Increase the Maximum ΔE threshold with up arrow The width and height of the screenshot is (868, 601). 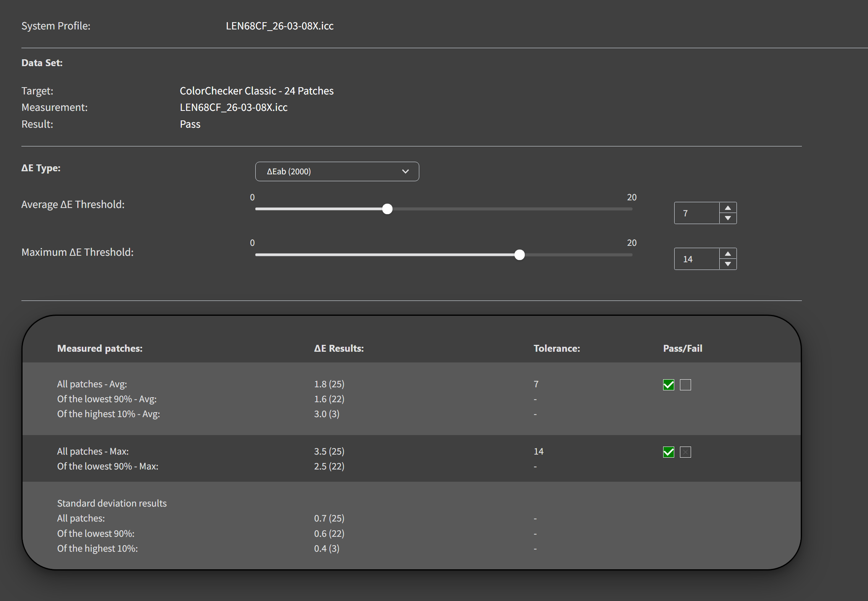[728, 254]
